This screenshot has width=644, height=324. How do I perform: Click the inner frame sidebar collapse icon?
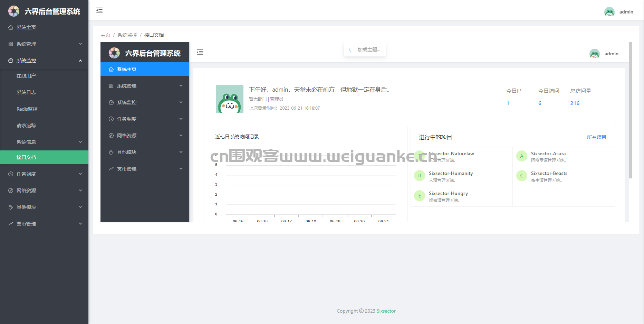pos(200,53)
